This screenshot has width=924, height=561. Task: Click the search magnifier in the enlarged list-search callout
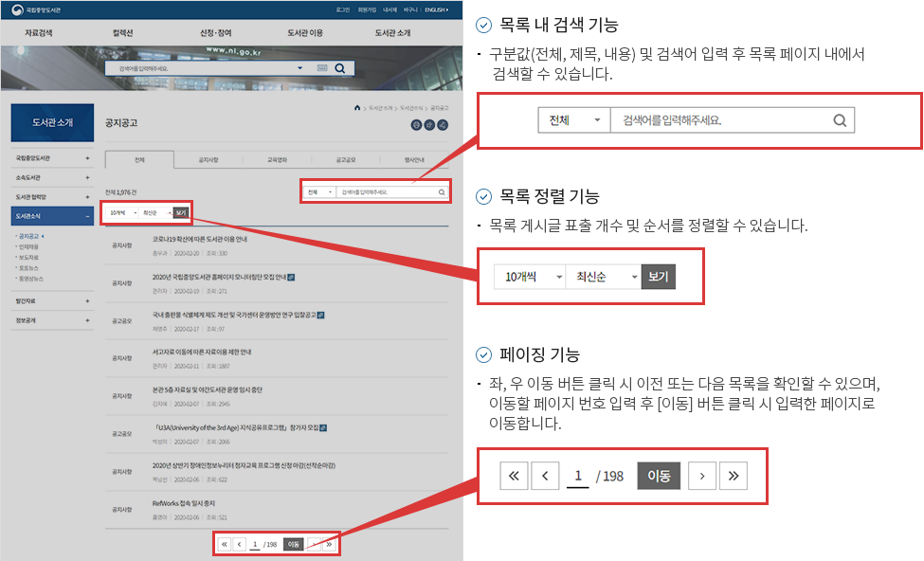point(839,120)
